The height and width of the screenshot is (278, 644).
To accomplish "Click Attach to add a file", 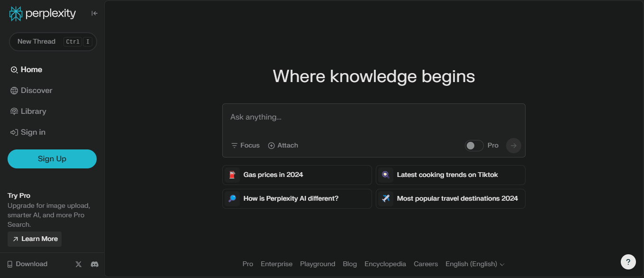I will click(x=283, y=145).
